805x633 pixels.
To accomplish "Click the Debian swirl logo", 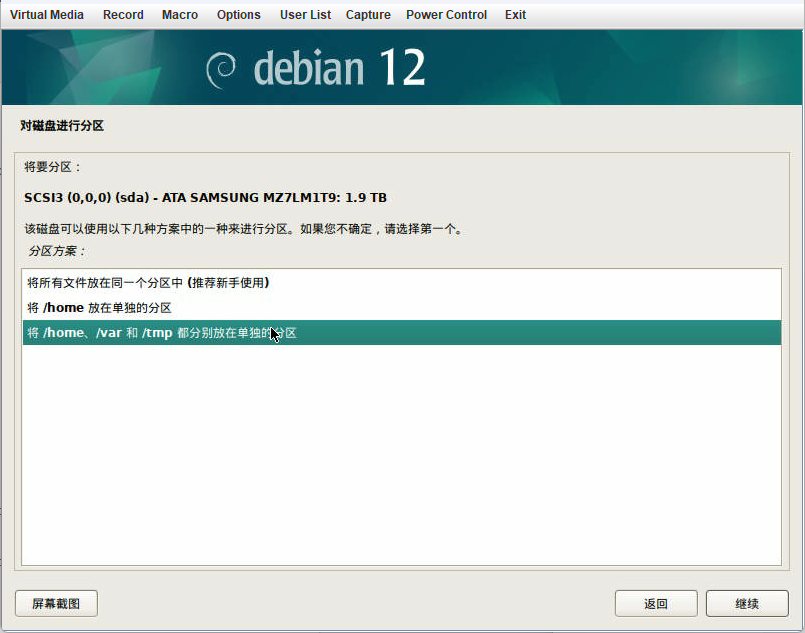I will 221,69.
